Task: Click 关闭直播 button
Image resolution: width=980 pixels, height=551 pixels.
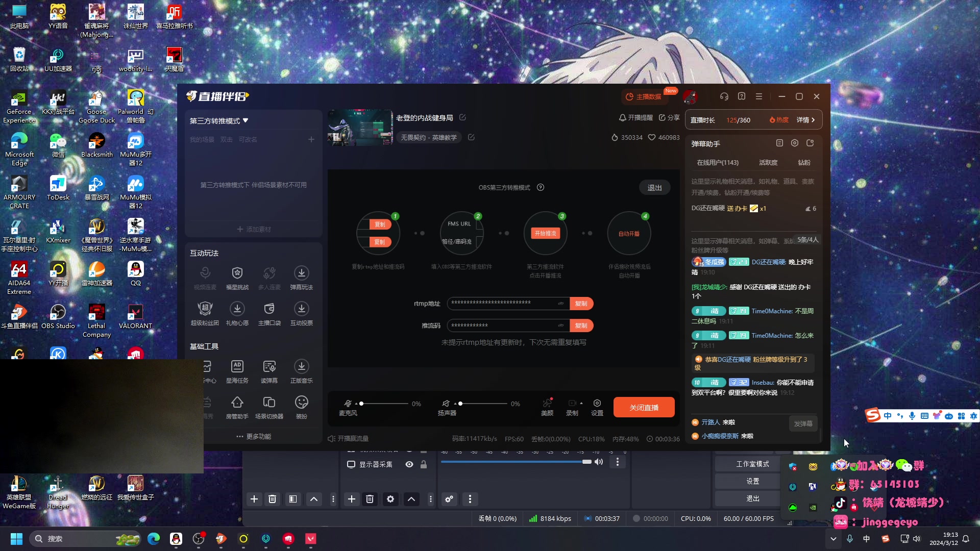Action: [644, 407]
